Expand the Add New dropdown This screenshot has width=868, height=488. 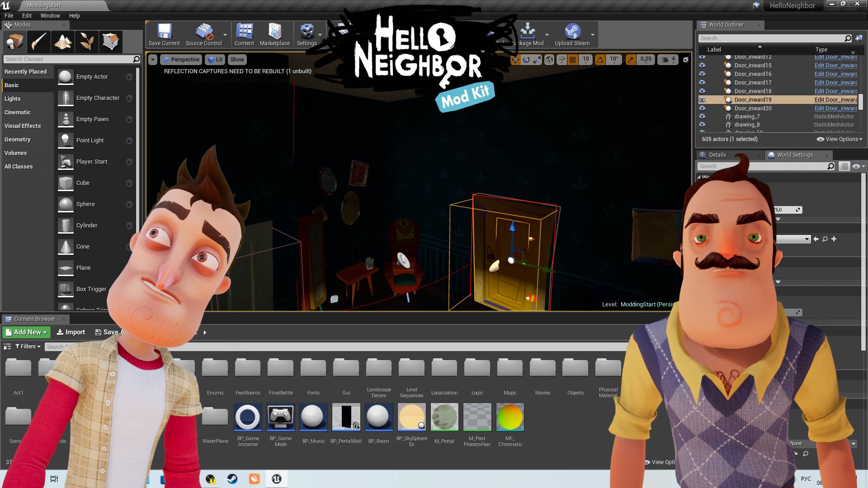pyautogui.click(x=26, y=332)
